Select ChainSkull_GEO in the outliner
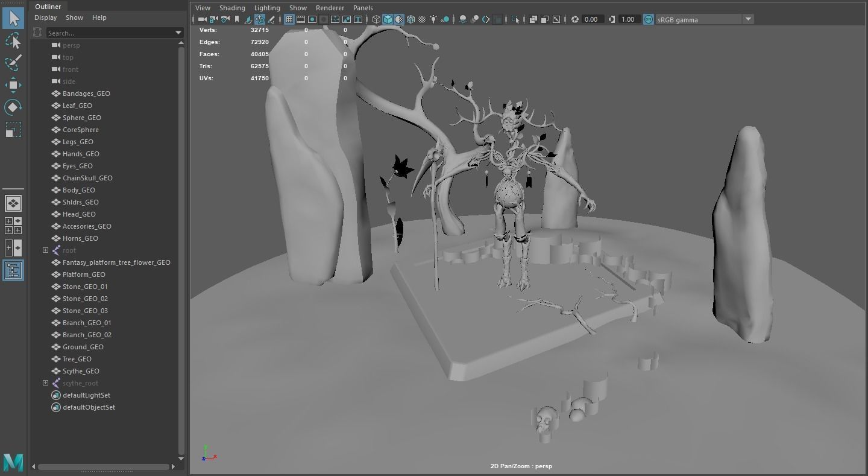This screenshot has height=476, width=868. [87, 178]
